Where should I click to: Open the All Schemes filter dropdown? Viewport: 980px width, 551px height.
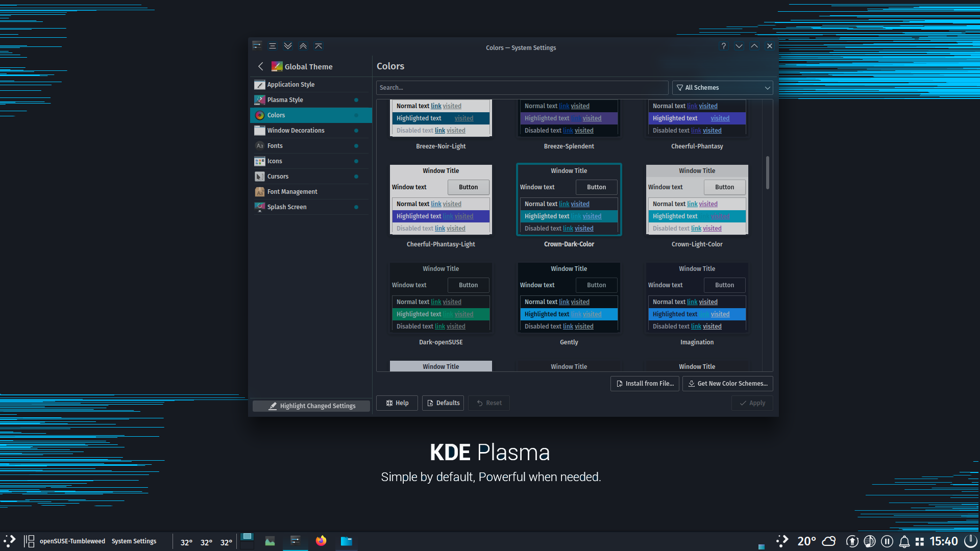click(x=722, y=88)
